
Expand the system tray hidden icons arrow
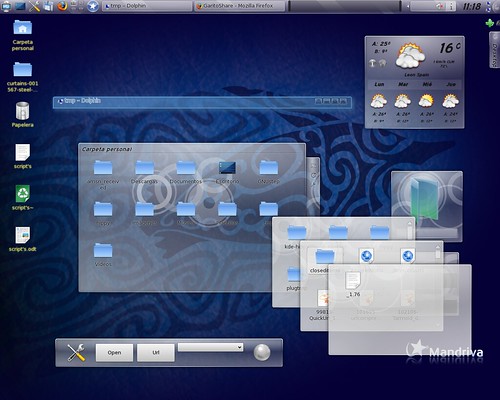pyautogui.click(x=407, y=6)
